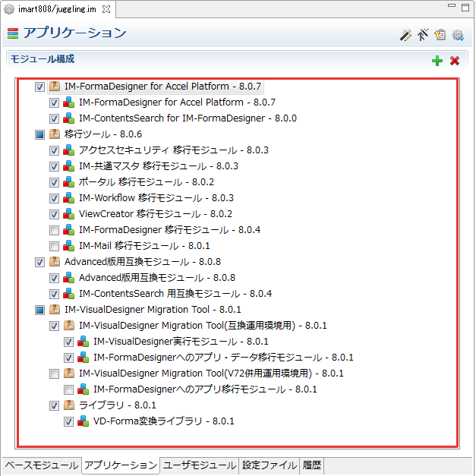Click module icon of IM-ContentsSearch 用互換モジュール

(69, 293)
